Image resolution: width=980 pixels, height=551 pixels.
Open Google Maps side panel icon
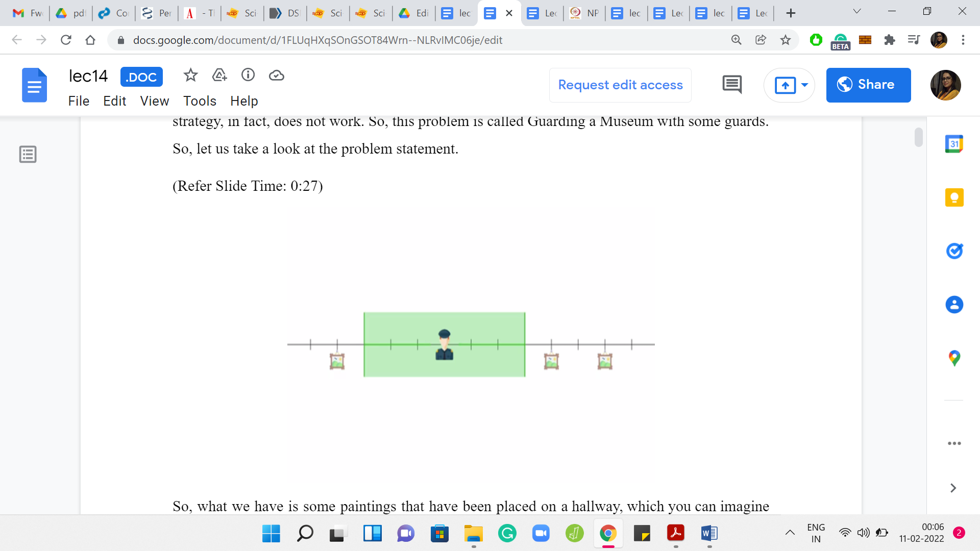(954, 358)
